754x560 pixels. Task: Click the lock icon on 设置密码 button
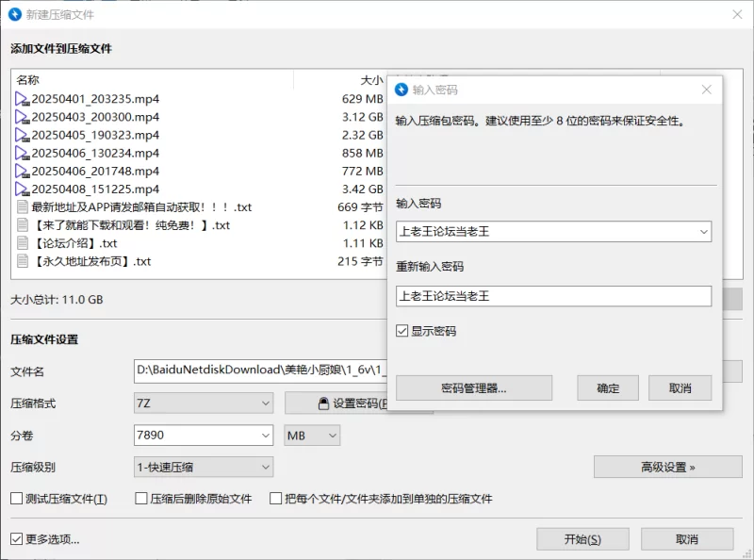324,404
